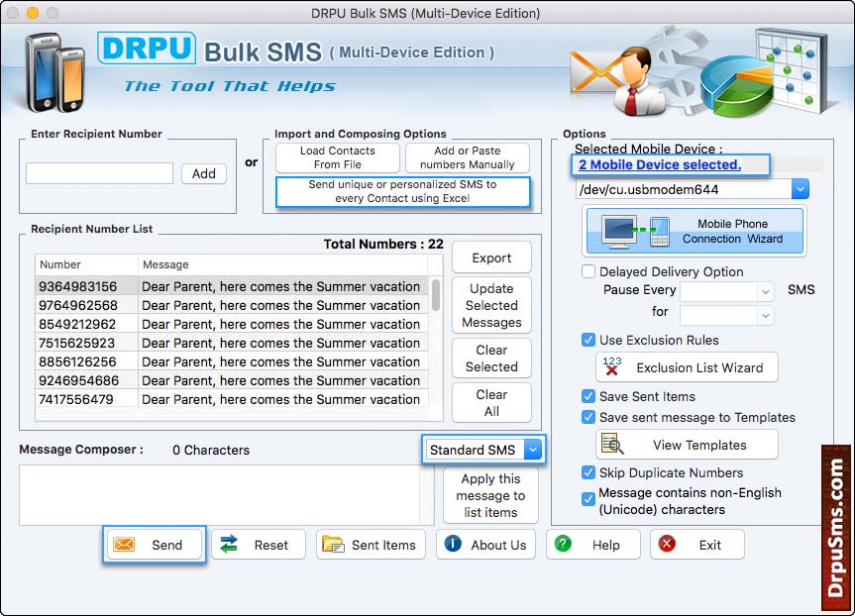This screenshot has height=616, width=855.
Task: Toggle Save sent message to Templates
Action: coord(588,418)
